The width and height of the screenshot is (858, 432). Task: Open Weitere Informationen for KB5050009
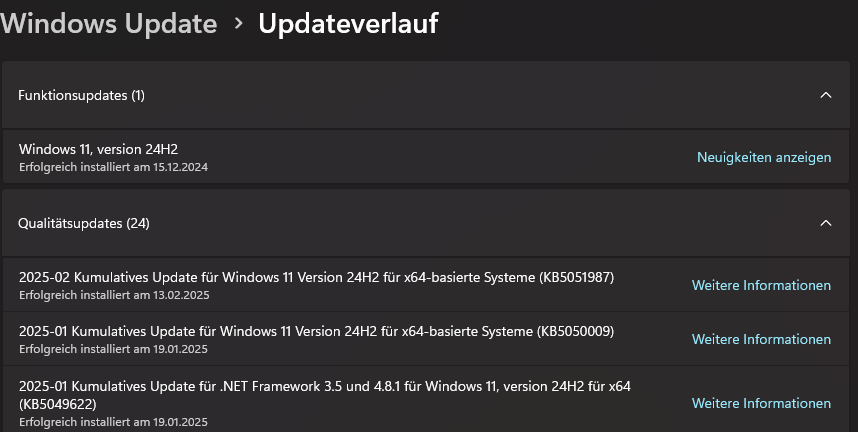pos(761,339)
